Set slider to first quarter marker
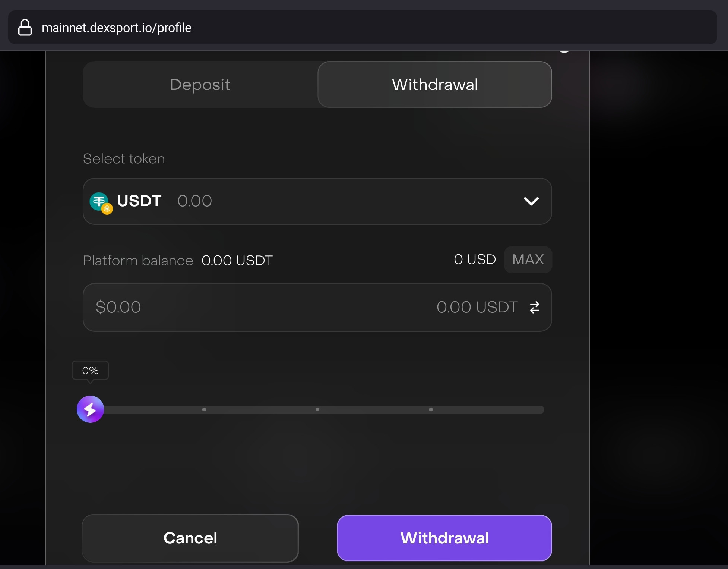 [204, 409]
